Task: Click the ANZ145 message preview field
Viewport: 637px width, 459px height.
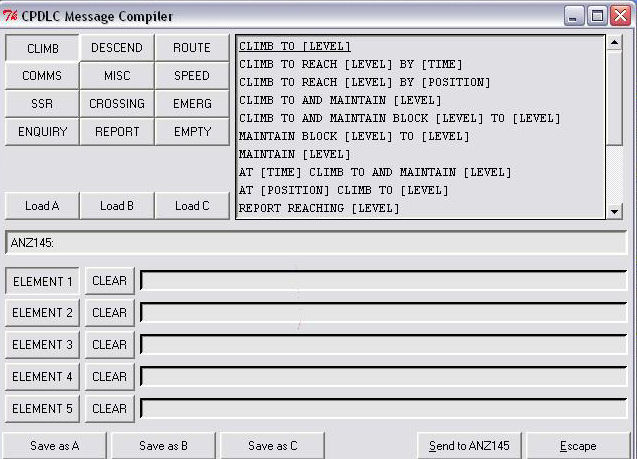Action: [316, 243]
